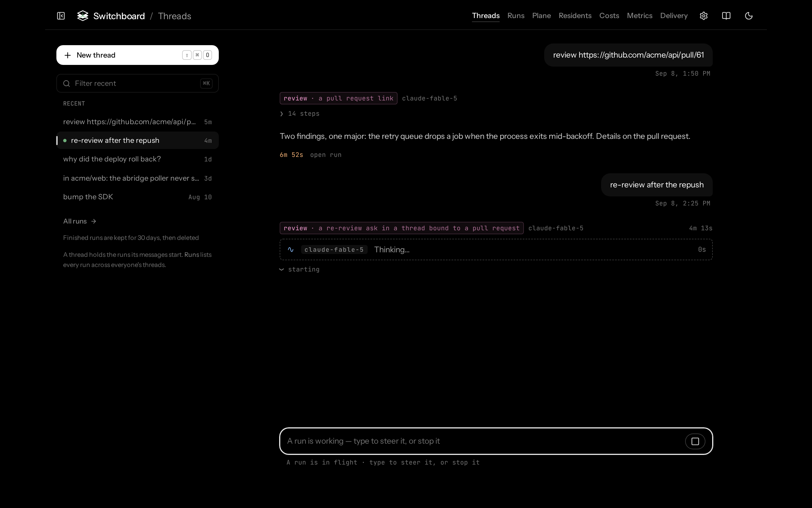This screenshot has height=508, width=812.
Task: Open thread review https://github.com/acme/api/p...
Action: pyautogui.click(x=138, y=122)
